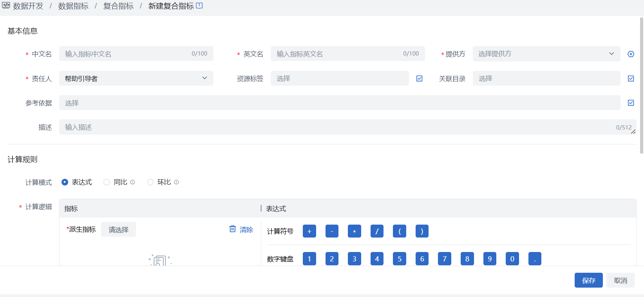
Task: Open the 关联目录 selector
Action: pos(546,78)
